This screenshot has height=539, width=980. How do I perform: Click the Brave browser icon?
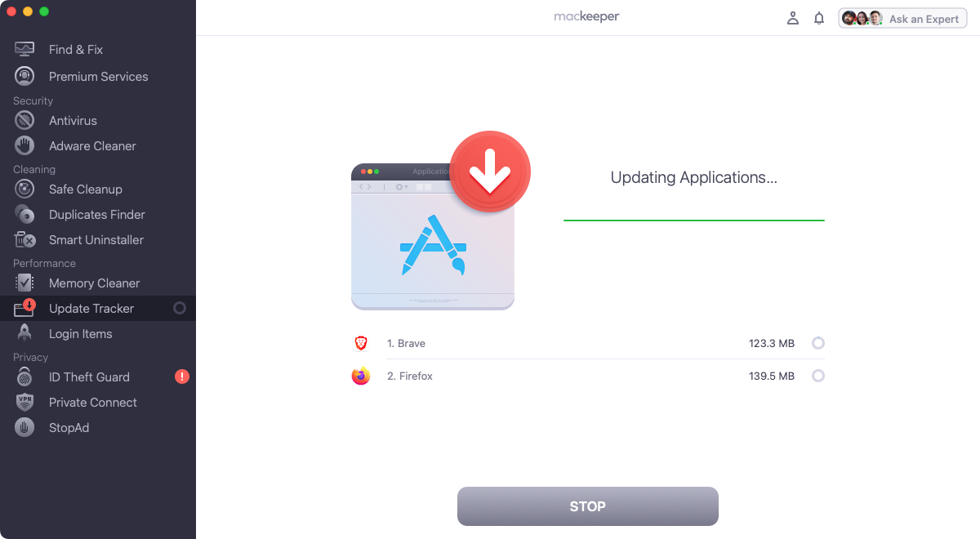361,343
